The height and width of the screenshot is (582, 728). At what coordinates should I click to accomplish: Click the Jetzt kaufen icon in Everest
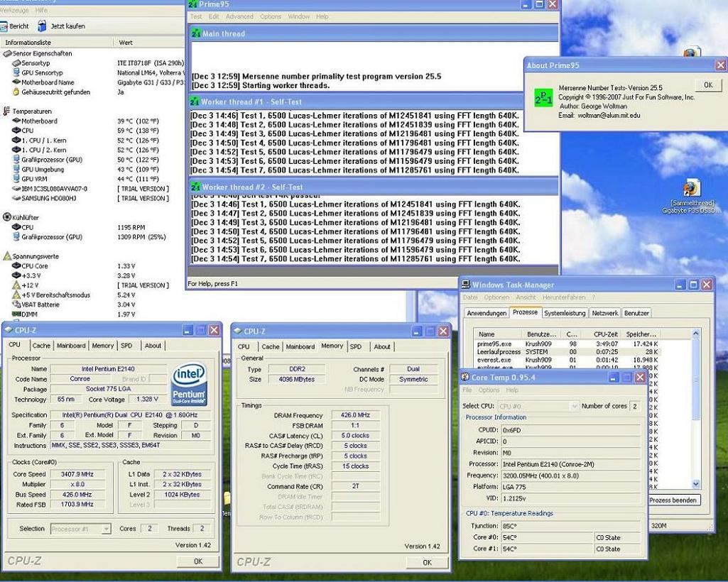pyautogui.click(x=42, y=26)
